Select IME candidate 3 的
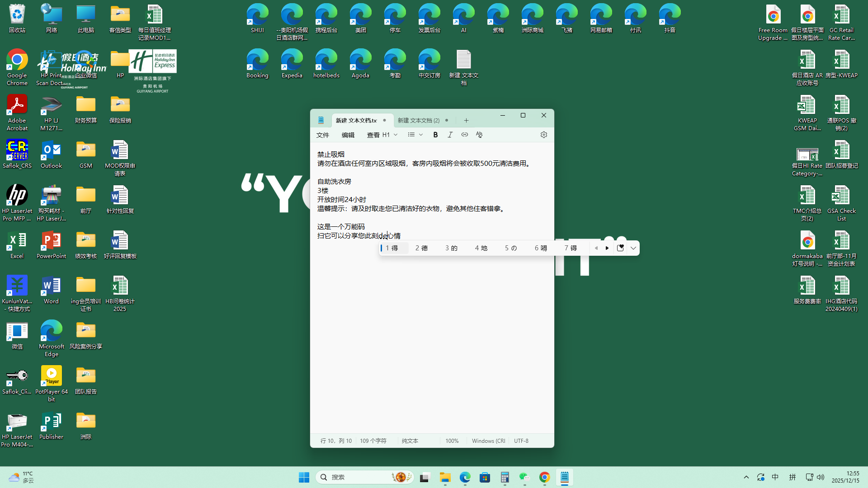 (451, 248)
